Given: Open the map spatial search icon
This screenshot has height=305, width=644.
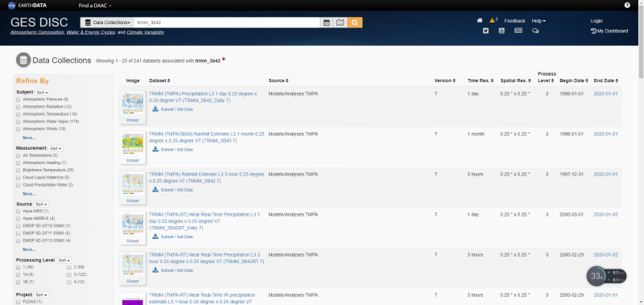Looking at the screenshot, I should click(340, 23).
